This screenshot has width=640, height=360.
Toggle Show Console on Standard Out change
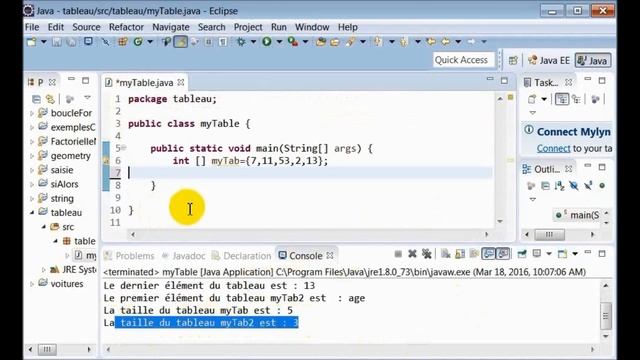[x=489, y=254]
